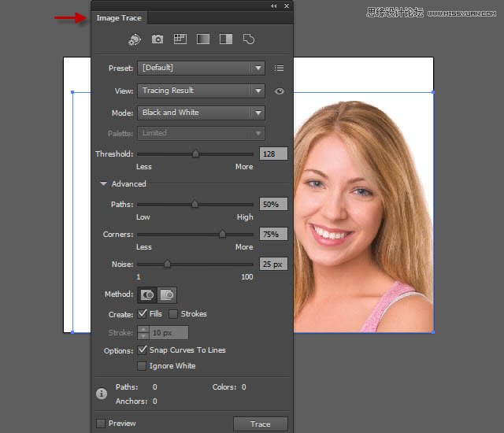This screenshot has width=504, height=433.
Task: Choose the Overlapping method icon
Action: click(x=167, y=295)
